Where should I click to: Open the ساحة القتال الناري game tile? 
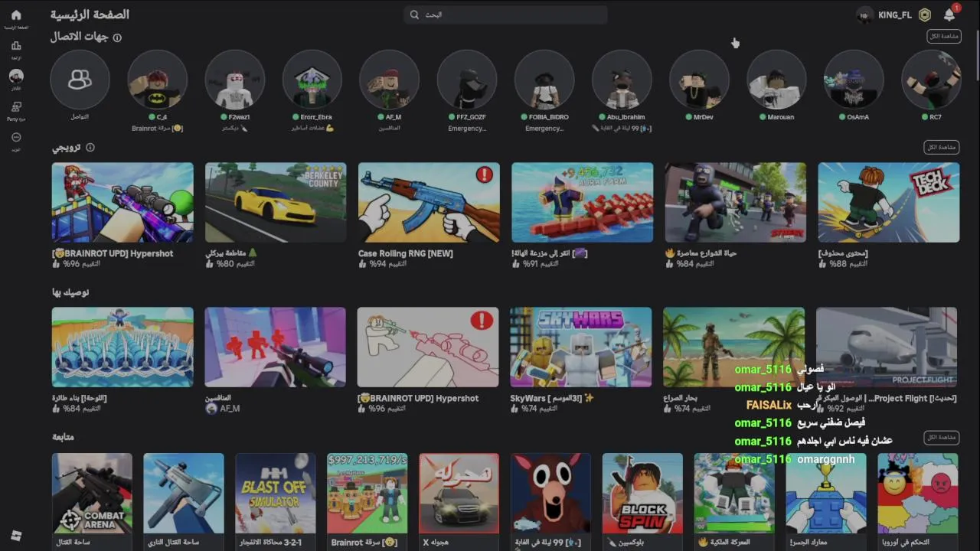pos(184,494)
